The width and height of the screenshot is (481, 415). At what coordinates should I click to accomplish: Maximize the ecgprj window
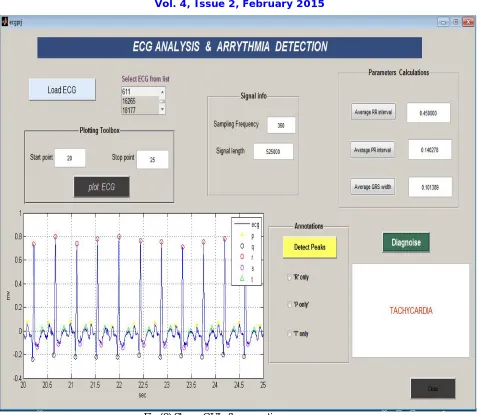coord(456,22)
